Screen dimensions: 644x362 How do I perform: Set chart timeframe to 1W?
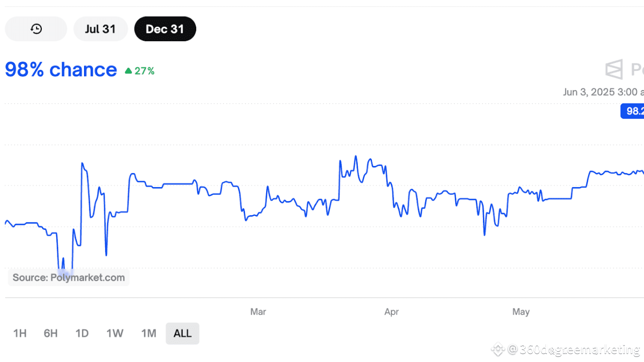pyautogui.click(x=115, y=333)
